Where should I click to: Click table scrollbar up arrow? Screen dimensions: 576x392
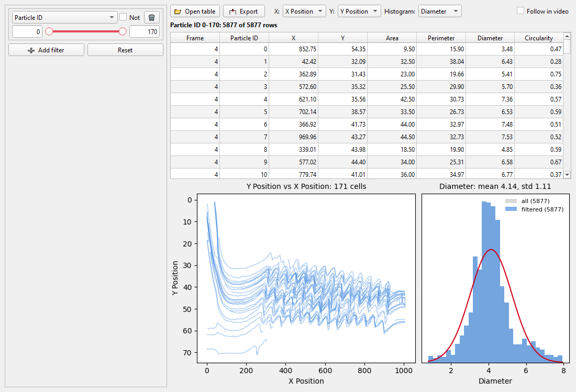(x=567, y=36)
